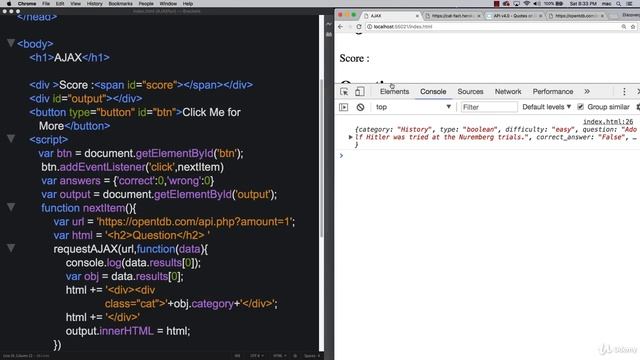
Task: Open the Edit menu
Action: tap(60, 4)
